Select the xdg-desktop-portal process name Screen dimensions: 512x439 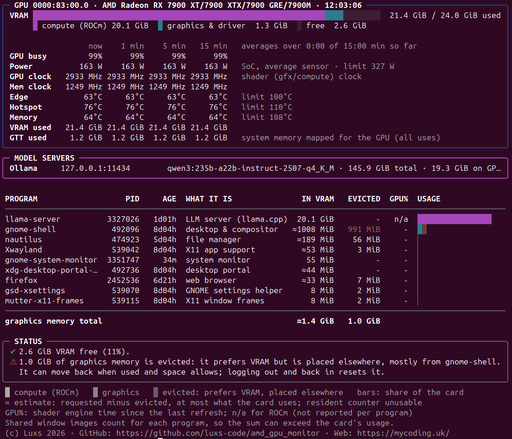tap(51, 270)
